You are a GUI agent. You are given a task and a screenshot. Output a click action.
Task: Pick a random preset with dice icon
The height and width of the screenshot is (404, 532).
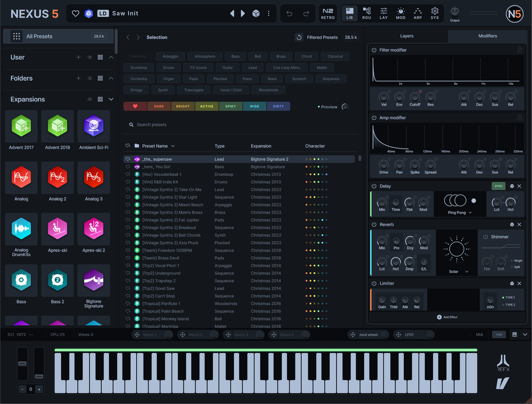pos(256,14)
